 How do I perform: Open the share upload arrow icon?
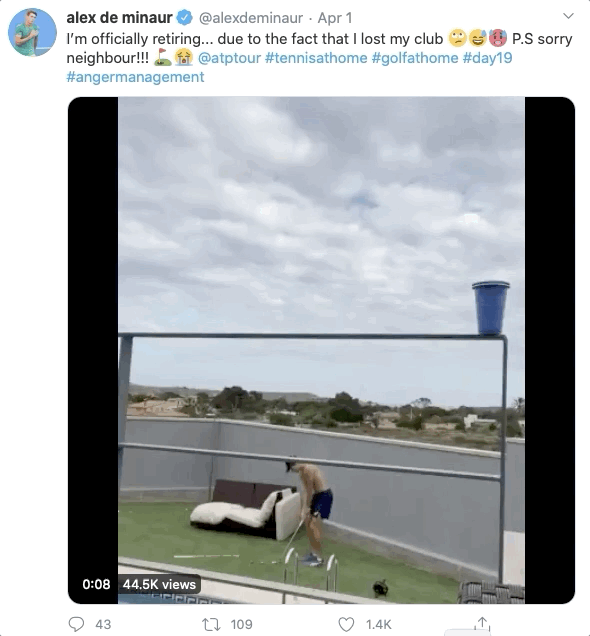click(482, 623)
